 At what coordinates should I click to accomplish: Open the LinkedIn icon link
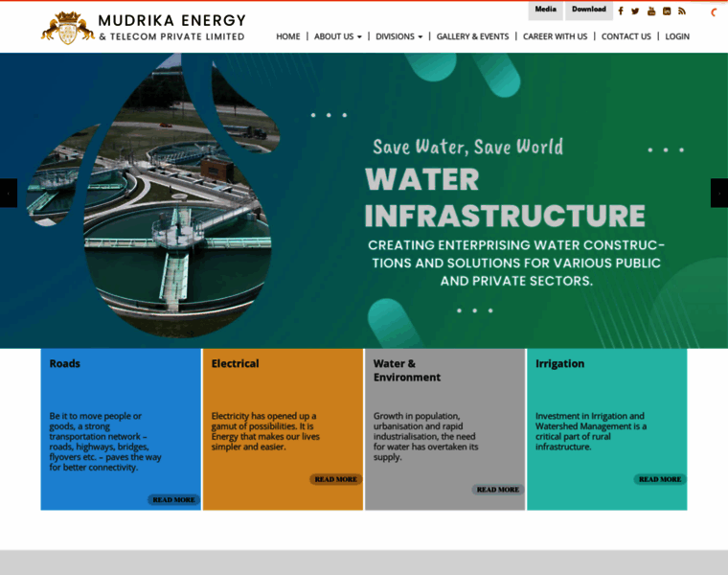tap(667, 11)
